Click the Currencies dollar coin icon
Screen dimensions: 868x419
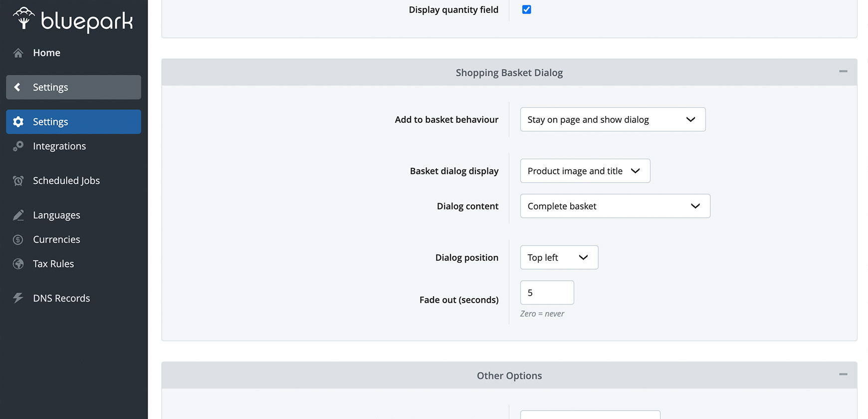(18, 240)
